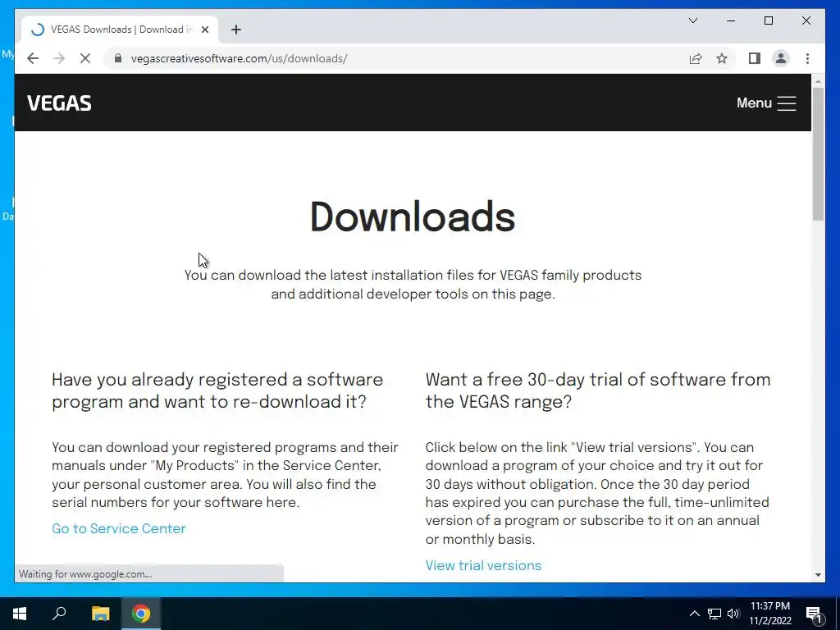Viewport: 840px width, 630px height.
Task: Open the Chrome profile avatar
Action: point(781,58)
